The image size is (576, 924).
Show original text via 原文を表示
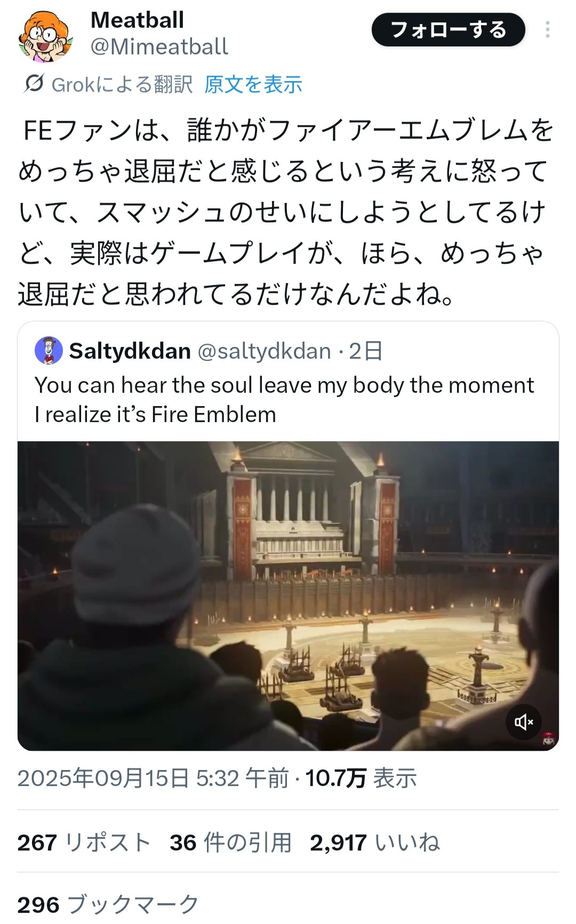pos(253,84)
